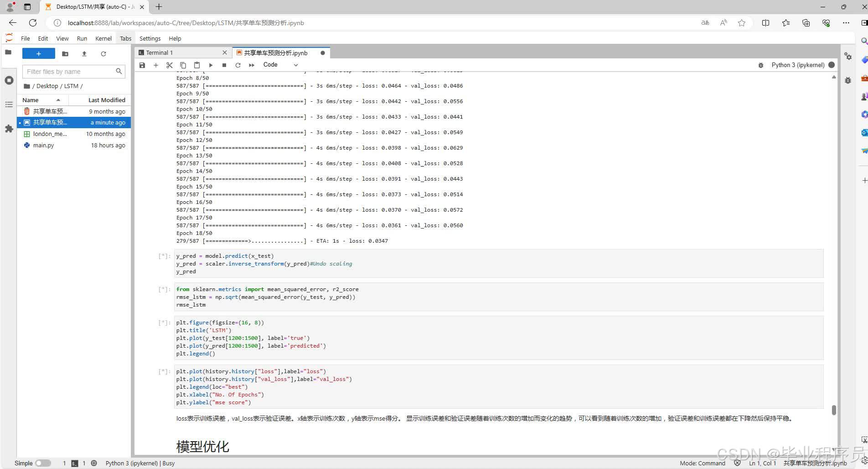Go to the LSTM breadcrumb folder
868x469 pixels.
coord(71,86)
